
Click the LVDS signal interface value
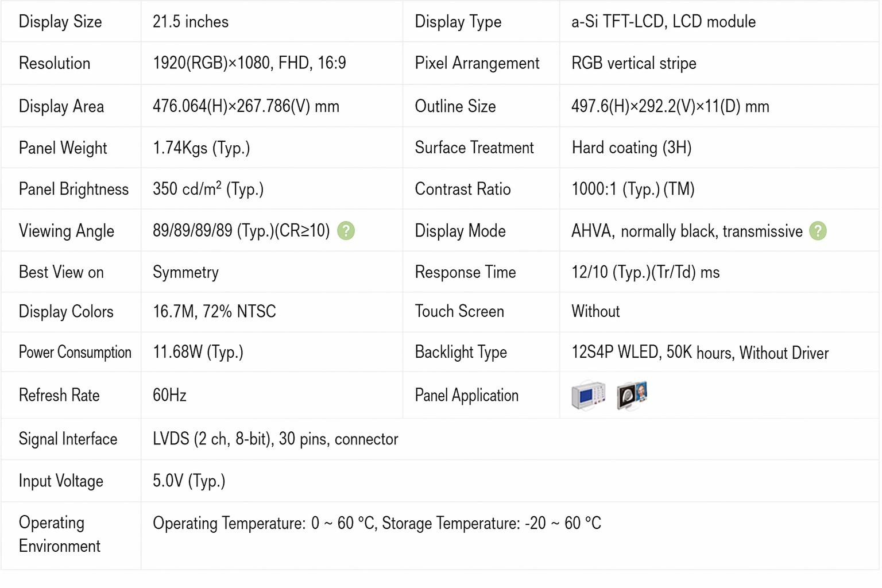(x=275, y=439)
